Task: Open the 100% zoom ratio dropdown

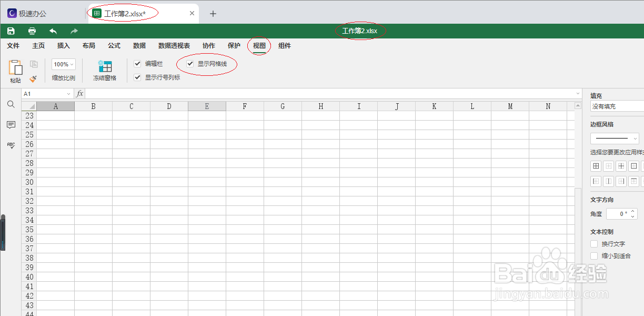Action: (x=64, y=64)
